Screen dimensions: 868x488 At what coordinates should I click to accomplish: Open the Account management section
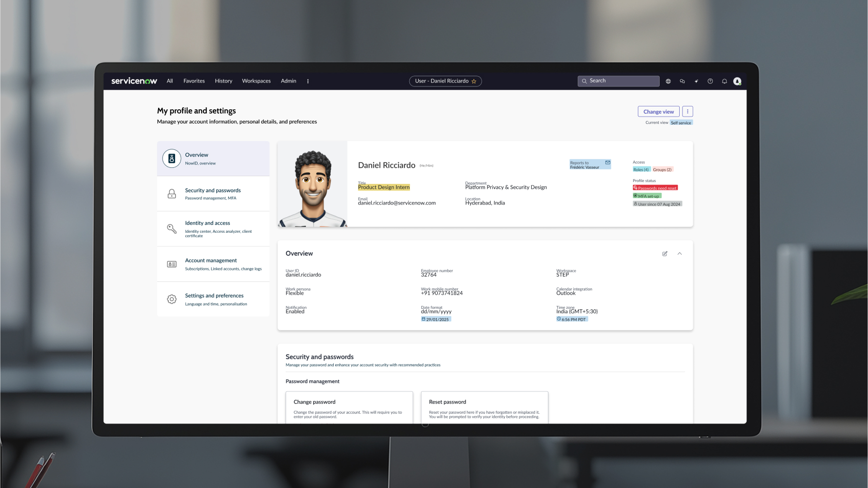click(x=213, y=264)
